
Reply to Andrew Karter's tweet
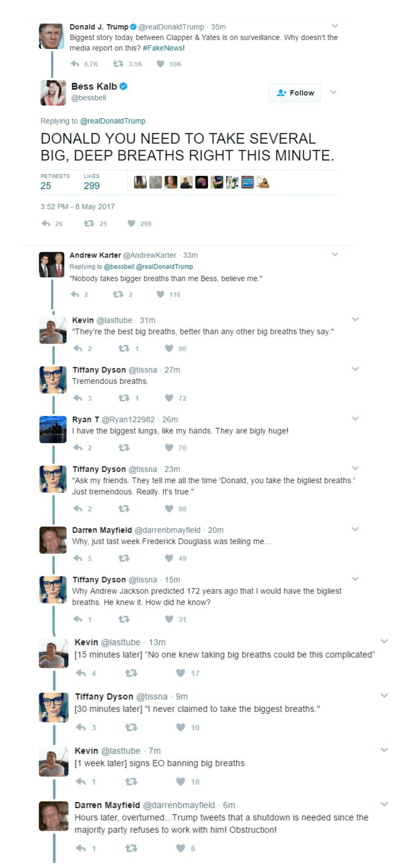[75, 294]
